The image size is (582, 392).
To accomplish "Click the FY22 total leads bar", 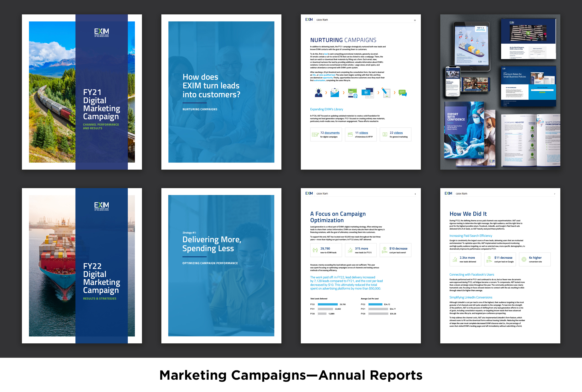I will 328,304.
